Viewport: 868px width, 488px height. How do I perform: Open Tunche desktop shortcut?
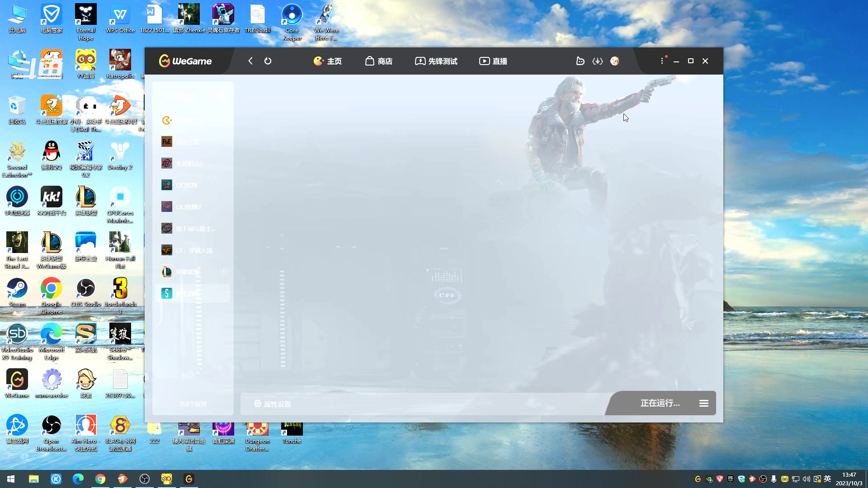click(292, 434)
